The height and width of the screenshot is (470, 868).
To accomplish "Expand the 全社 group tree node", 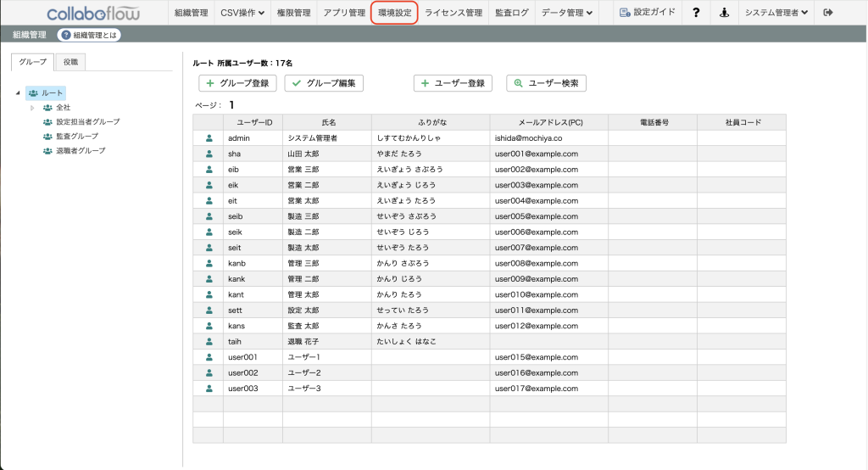I will [32, 108].
